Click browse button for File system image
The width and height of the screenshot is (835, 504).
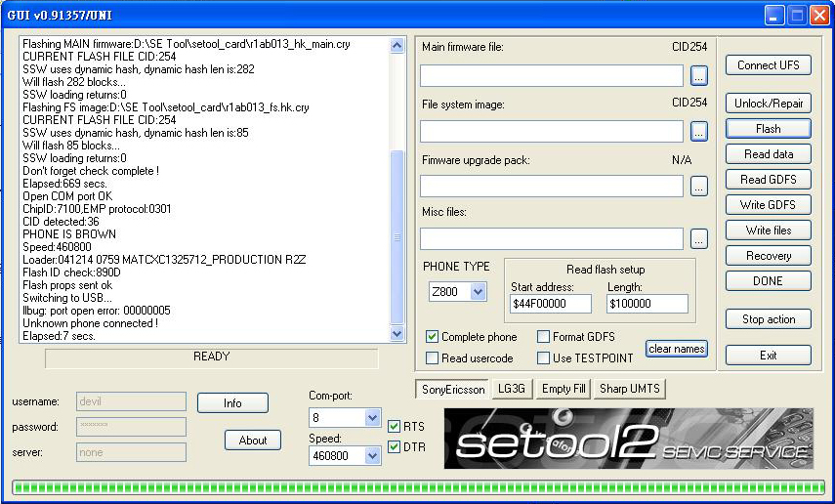pos(698,131)
